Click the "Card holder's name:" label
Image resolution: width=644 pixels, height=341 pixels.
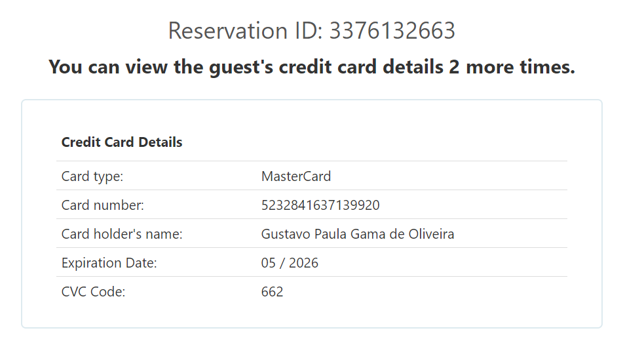pos(122,234)
